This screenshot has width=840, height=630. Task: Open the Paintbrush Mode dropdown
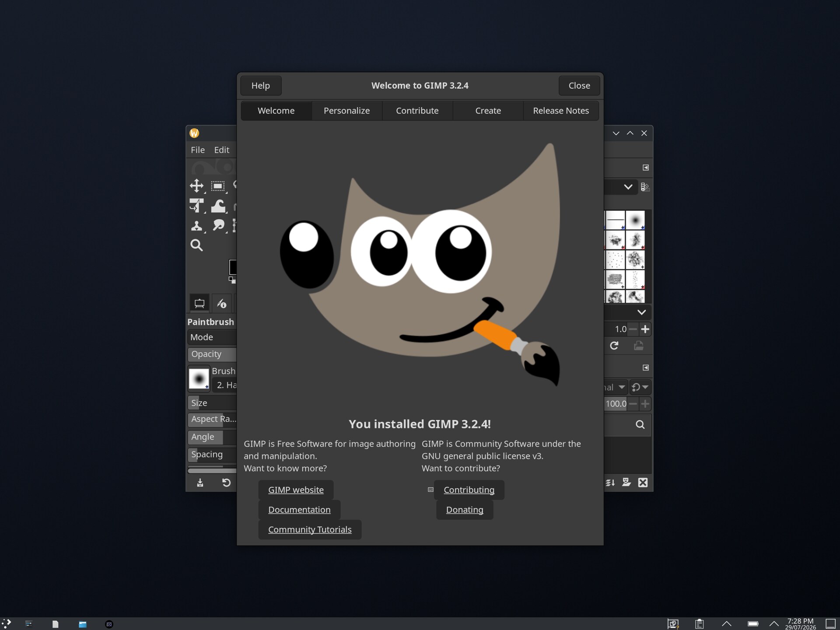pyautogui.click(x=212, y=337)
